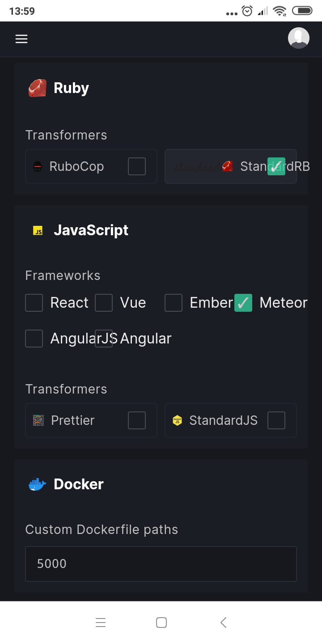The height and width of the screenshot is (644, 322).
Task: Check the Ember framework checkbox
Action: [x=174, y=303]
